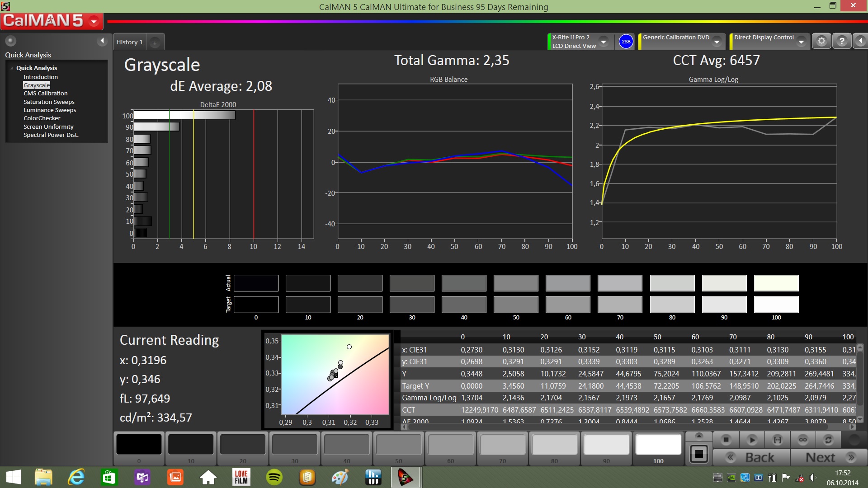Toggle the pattern window square button
This screenshot has width=868, height=488.
[699, 454]
